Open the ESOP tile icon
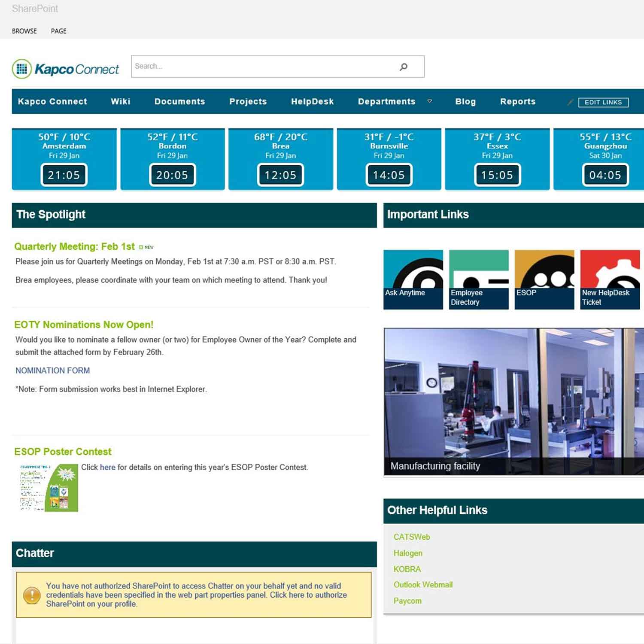The height and width of the screenshot is (644, 644). point(544,270)
